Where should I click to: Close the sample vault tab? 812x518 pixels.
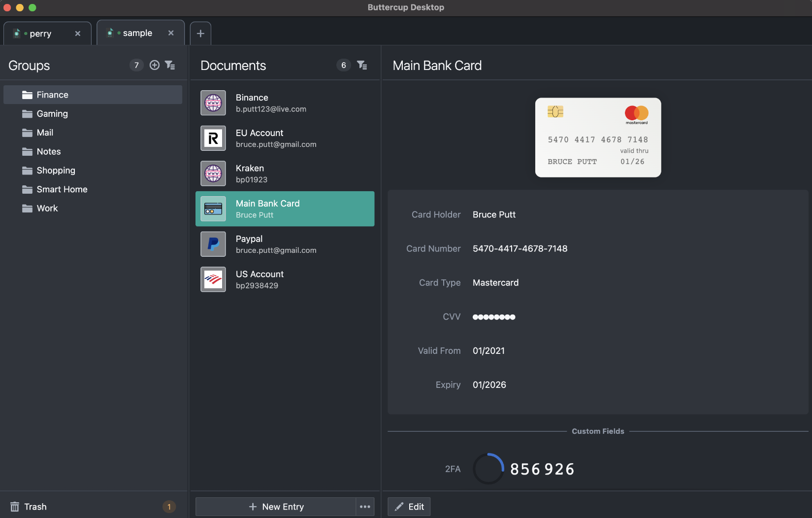(171, 33)
